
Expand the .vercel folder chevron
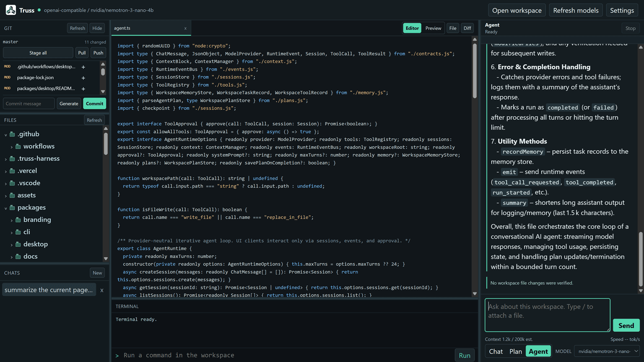click(x=6, y=171)
